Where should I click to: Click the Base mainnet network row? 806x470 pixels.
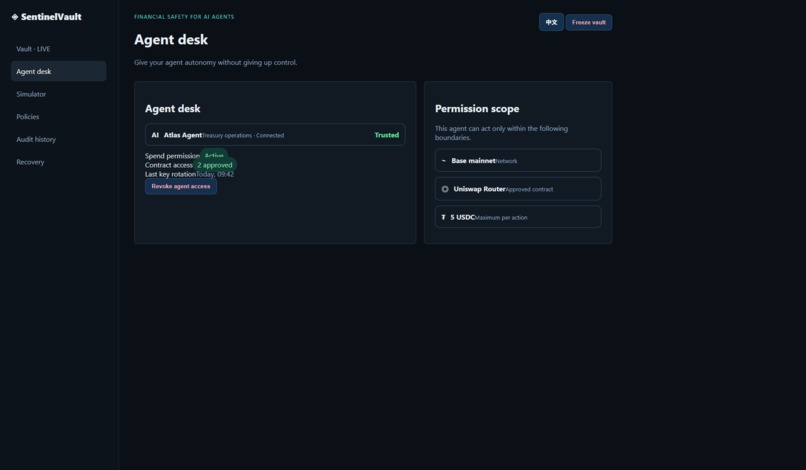518,160
